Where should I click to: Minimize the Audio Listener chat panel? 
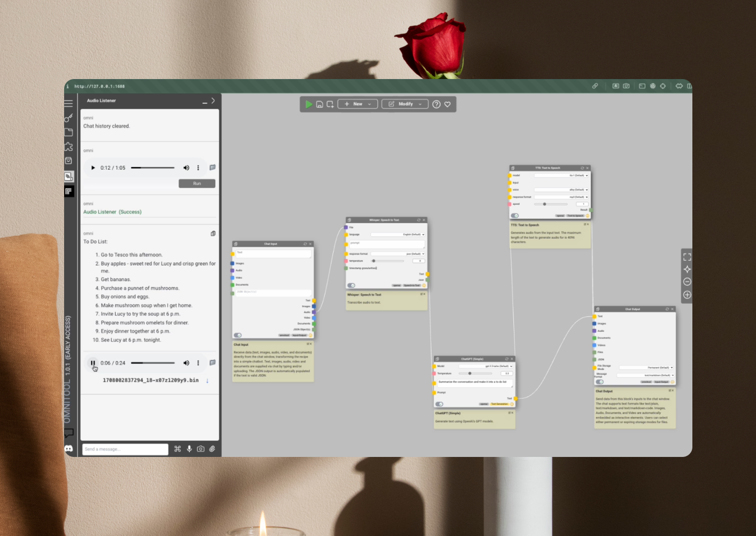click(x=204, y=102)
